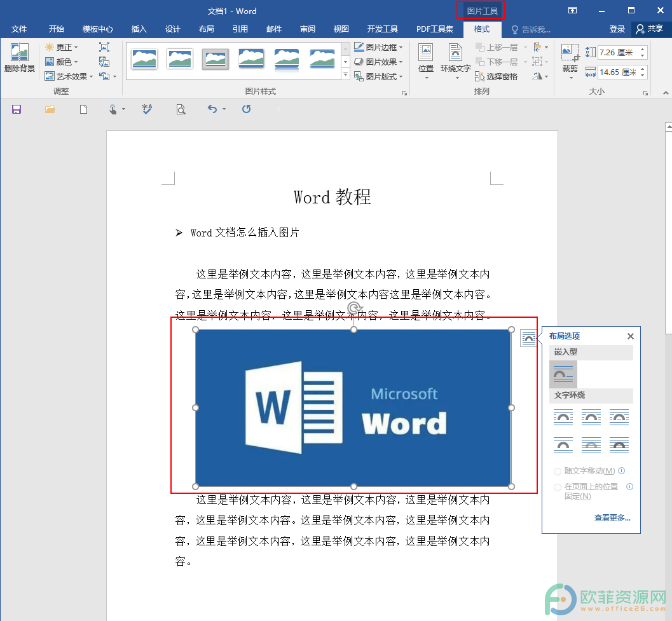The width and height of the screenshot is (672, 621).
Task: Click the 环绕文字 wrap text button
Action: [x=456, y=61]
